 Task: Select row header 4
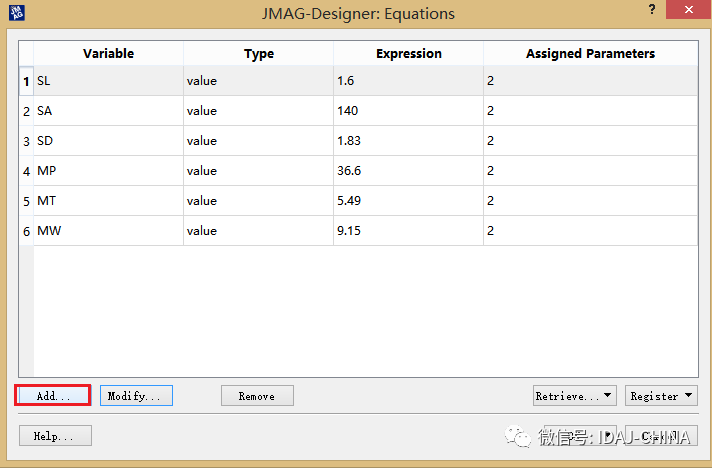[x=26, y=171]
